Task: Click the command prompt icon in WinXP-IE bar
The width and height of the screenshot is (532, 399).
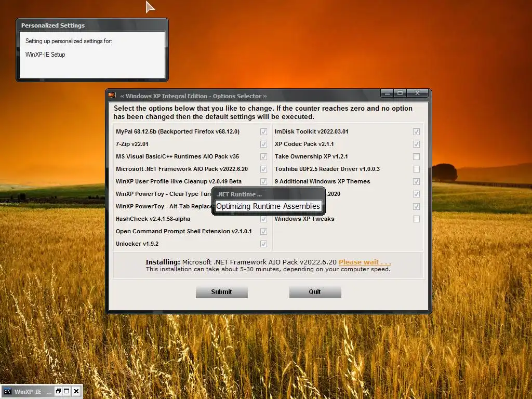Action: [x=7, y=392]
